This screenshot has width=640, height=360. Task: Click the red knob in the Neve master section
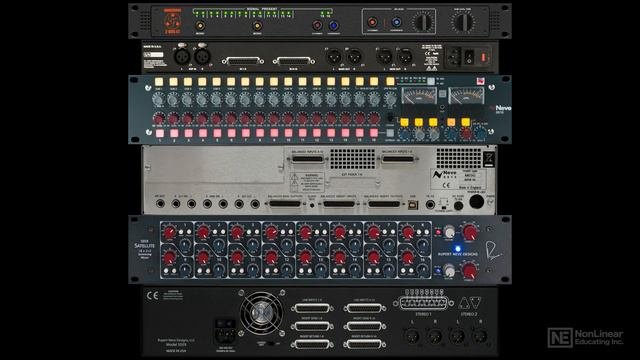pos(466,133)
